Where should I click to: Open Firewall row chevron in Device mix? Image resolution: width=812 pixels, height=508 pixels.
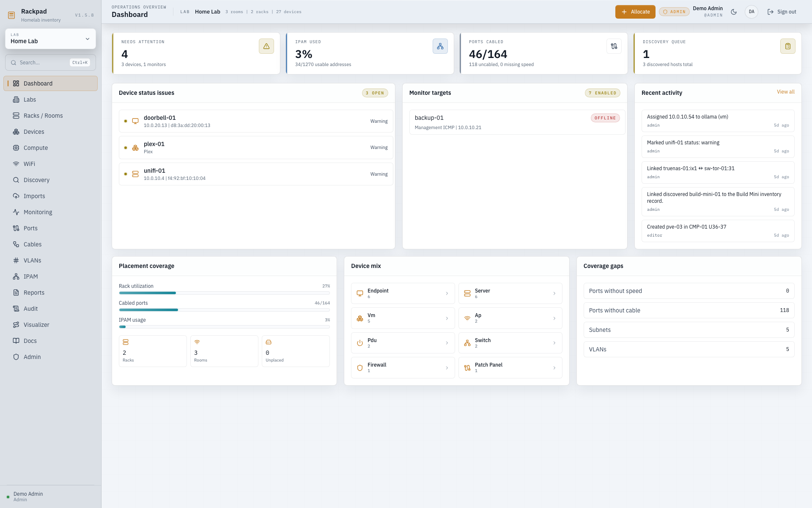pyautogui.click(x=447, y=368)
